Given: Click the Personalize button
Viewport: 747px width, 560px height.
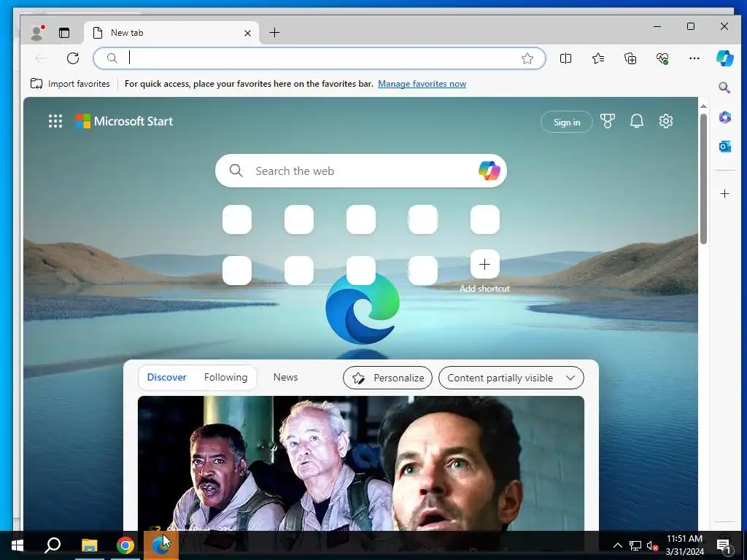Looking at the screenshot, I should click(x=387, y=378).
